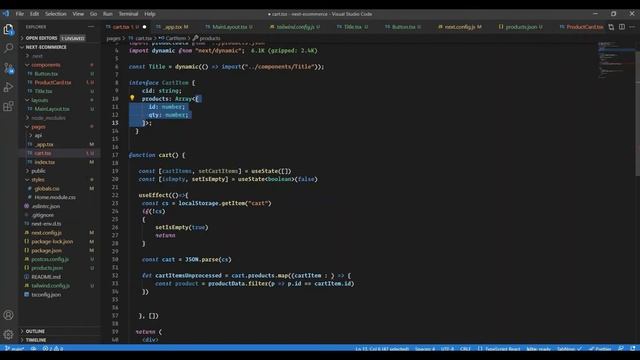This screenshot has width=640, height=360.
Task: Click the unsaved dot on the cart.tsx tab
Action: click(x=144, y=27)
